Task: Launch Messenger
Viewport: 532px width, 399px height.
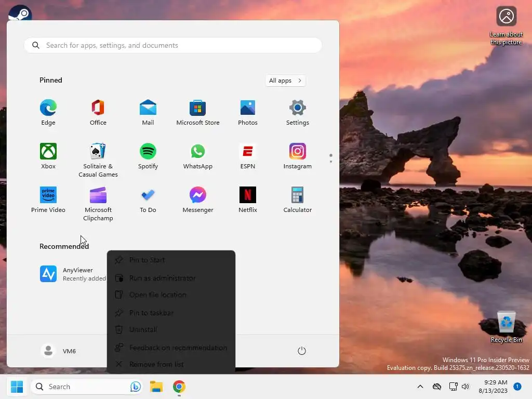Action: [198, 200]
